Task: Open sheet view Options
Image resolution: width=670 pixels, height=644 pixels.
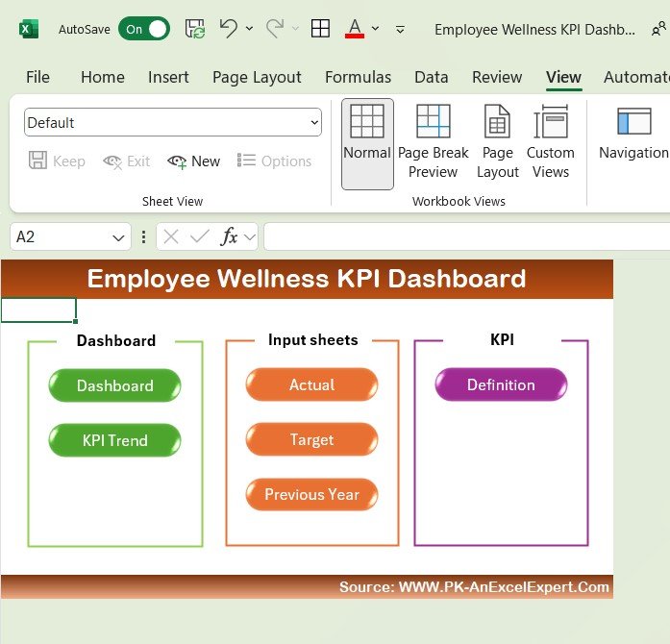Action: (274, 161)
